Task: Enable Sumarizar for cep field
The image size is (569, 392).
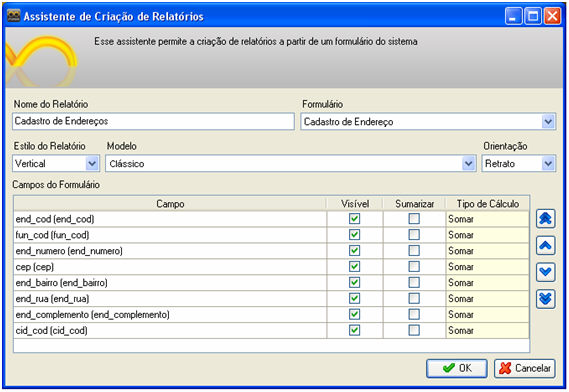Action: [414, 266]
